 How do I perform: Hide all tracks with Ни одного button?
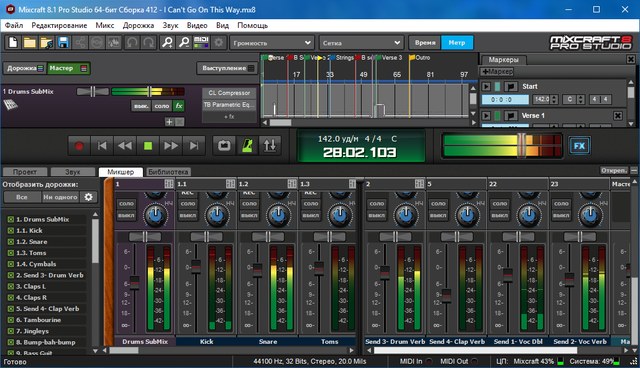[x=60, y=197]
